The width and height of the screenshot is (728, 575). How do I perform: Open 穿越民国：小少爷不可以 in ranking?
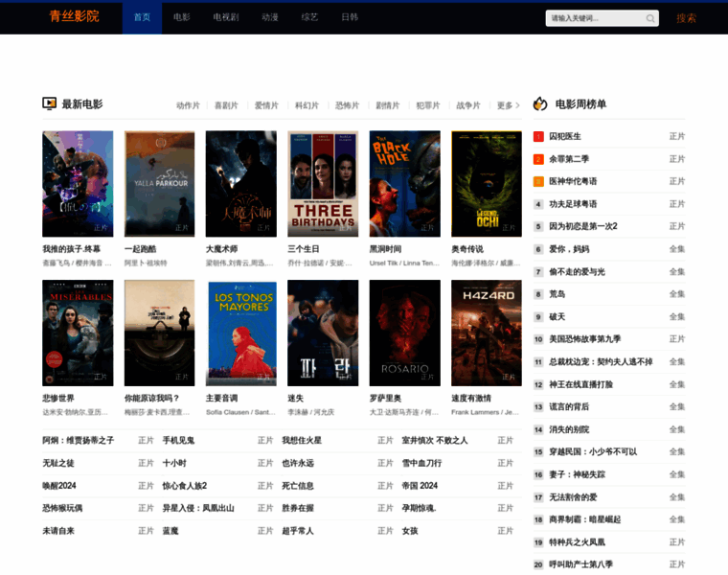pos(593,452)
